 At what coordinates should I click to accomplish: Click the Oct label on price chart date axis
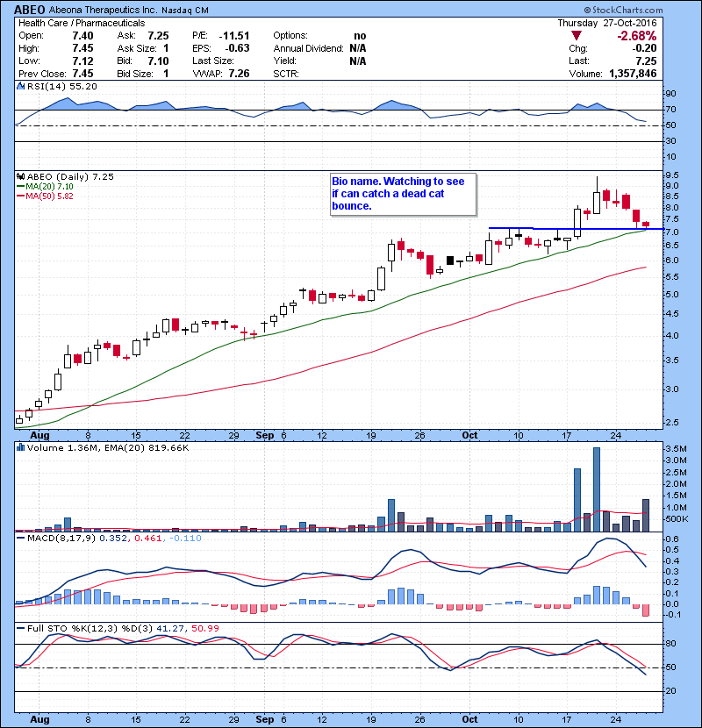(469, 436)
